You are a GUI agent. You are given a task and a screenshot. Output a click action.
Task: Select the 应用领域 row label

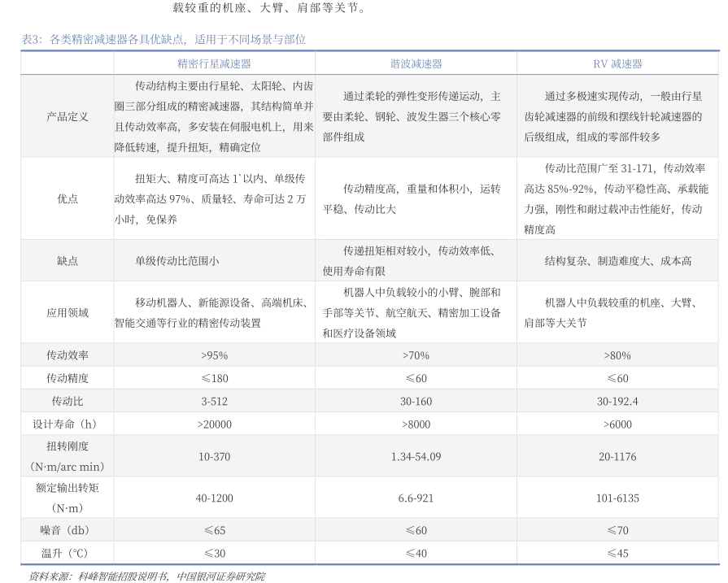pos(68,312)
